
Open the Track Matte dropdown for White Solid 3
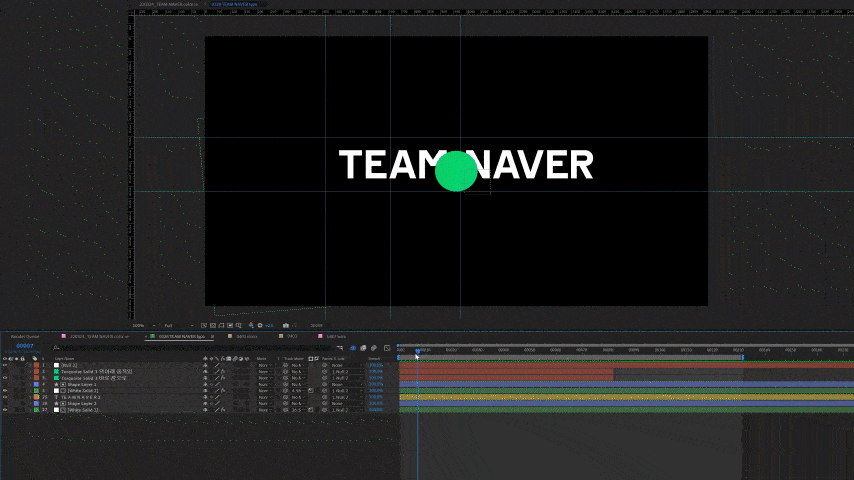click(298, 410)
